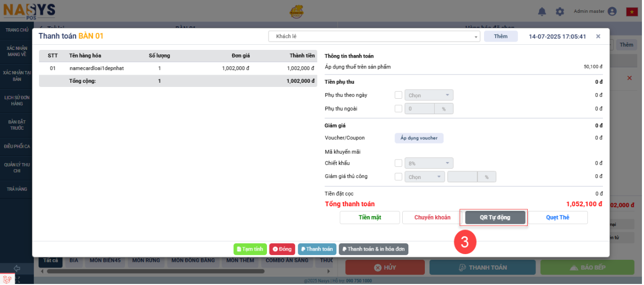644x285 pixels.
Task: Choose Tiền mặt payment method
Action: (x=369, y=218)
